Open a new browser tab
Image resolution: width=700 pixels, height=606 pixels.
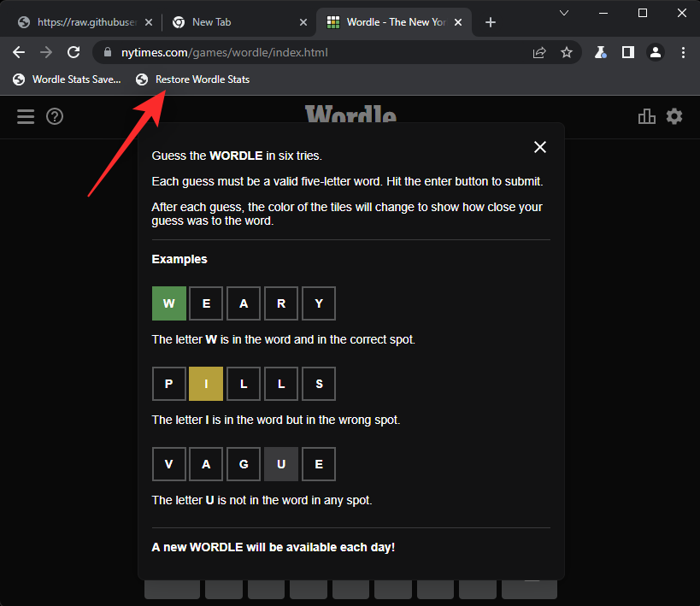[491, 22]
